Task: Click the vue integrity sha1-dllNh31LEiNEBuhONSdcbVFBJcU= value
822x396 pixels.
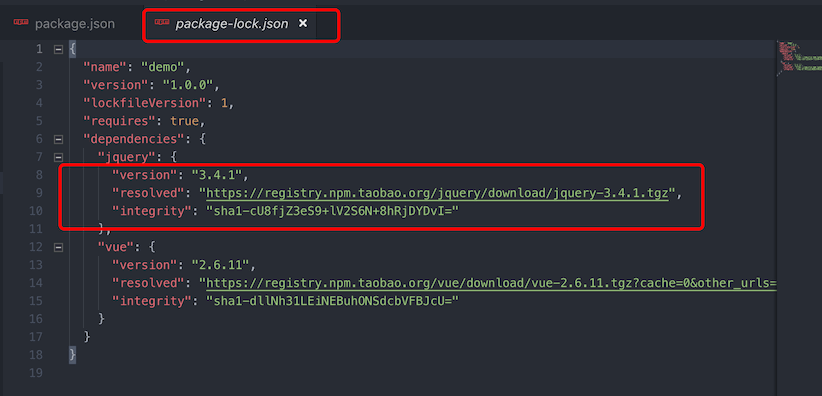Action: click(332, 301)
